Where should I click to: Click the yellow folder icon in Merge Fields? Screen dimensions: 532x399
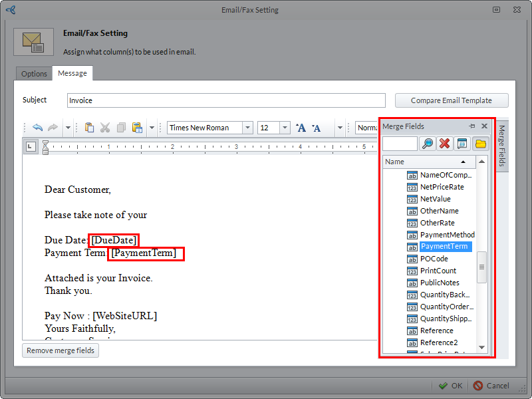pos(480,144)
